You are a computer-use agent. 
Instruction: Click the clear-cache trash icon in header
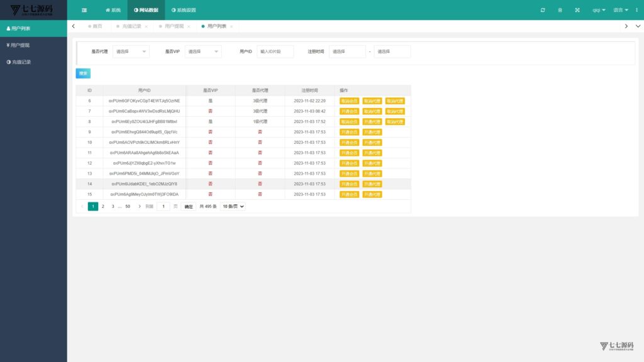(560, 10)
